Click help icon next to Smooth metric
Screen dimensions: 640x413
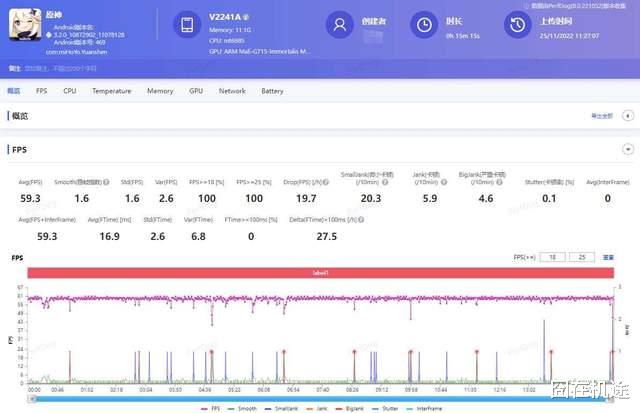coord(106,182)
